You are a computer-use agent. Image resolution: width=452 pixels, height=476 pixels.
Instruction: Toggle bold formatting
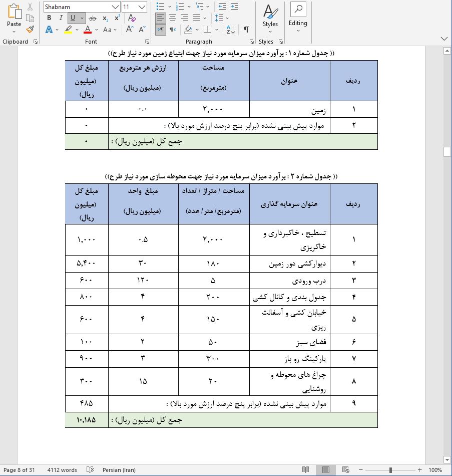tap(50, 18)
